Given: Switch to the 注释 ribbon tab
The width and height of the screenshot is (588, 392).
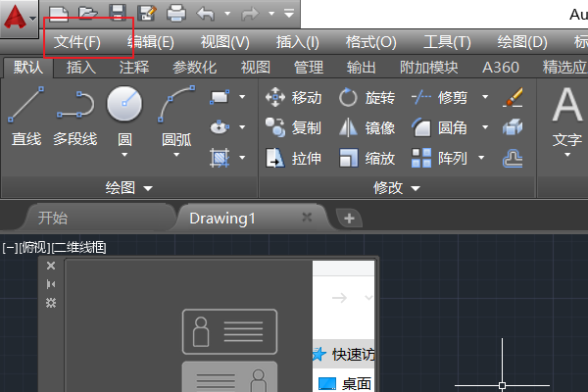Looking at the screenshot, I should click(x=134, y=68).
